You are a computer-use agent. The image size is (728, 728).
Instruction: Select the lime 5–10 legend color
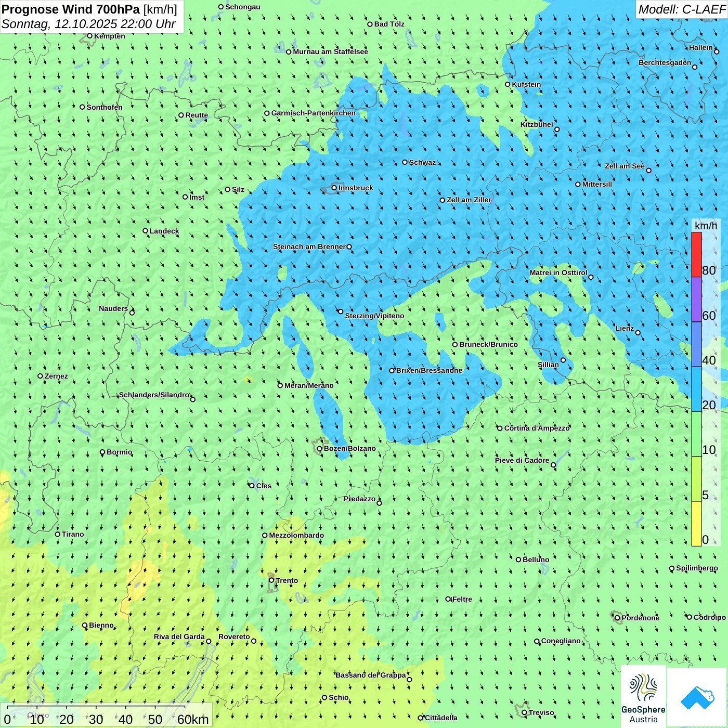[x=696, y=479]
